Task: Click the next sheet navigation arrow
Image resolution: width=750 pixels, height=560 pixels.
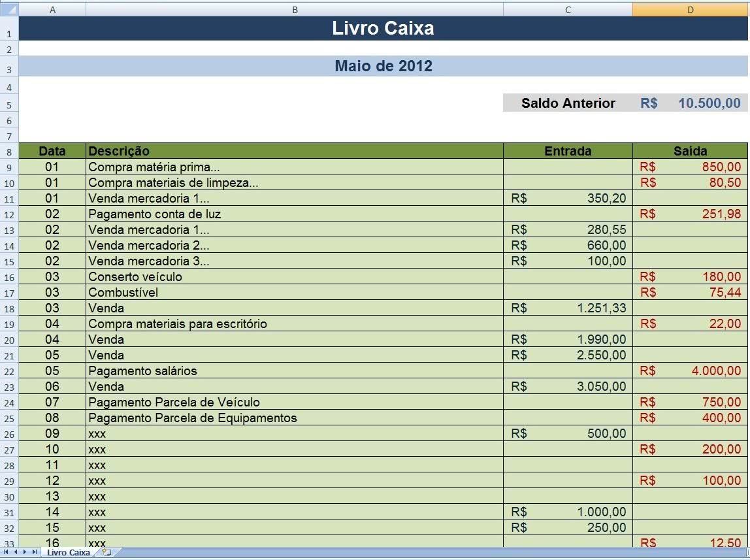Action: click(24, 552)
